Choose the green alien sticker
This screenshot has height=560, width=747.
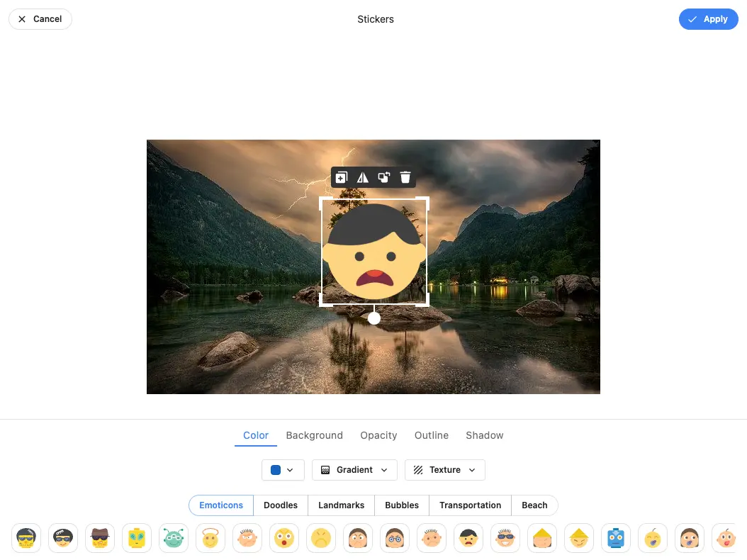(x=174, y=539)
